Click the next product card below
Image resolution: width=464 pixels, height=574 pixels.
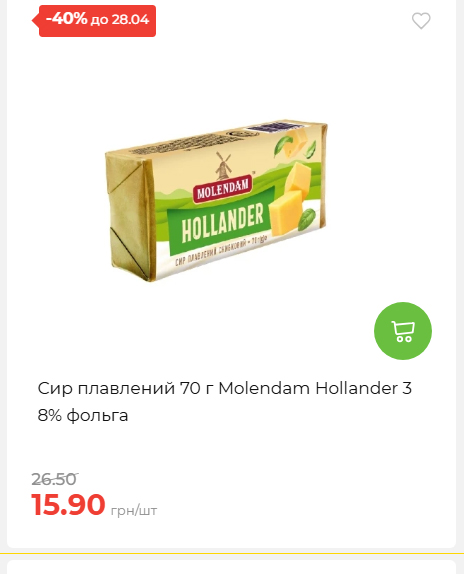[x=231, y=567]
